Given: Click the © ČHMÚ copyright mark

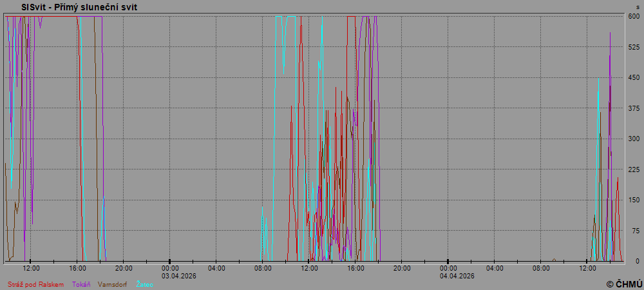Looking at the screenshot, I should 623,284.
